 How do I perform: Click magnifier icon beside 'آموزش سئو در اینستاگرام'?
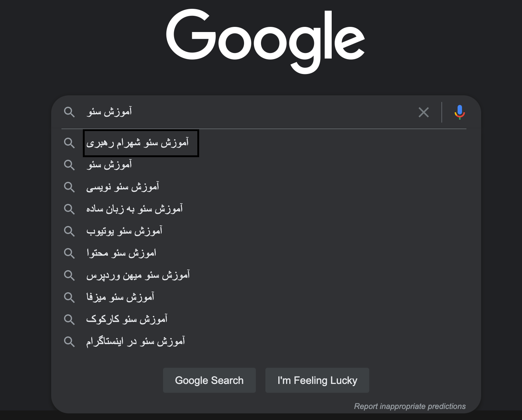click(x=69, y=342)
